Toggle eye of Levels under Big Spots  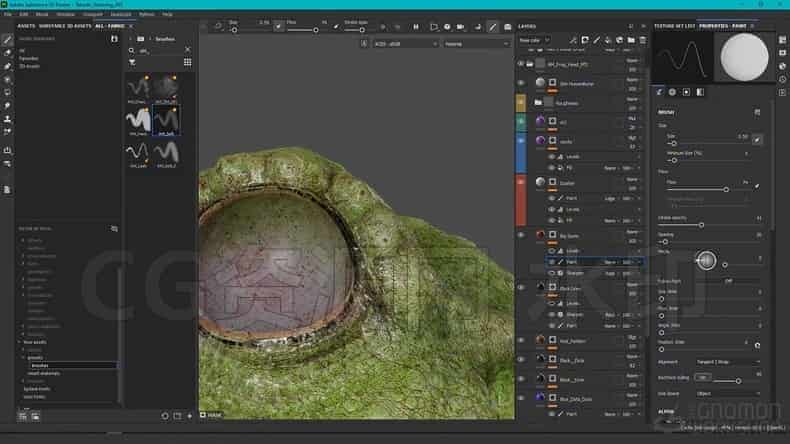552,250
